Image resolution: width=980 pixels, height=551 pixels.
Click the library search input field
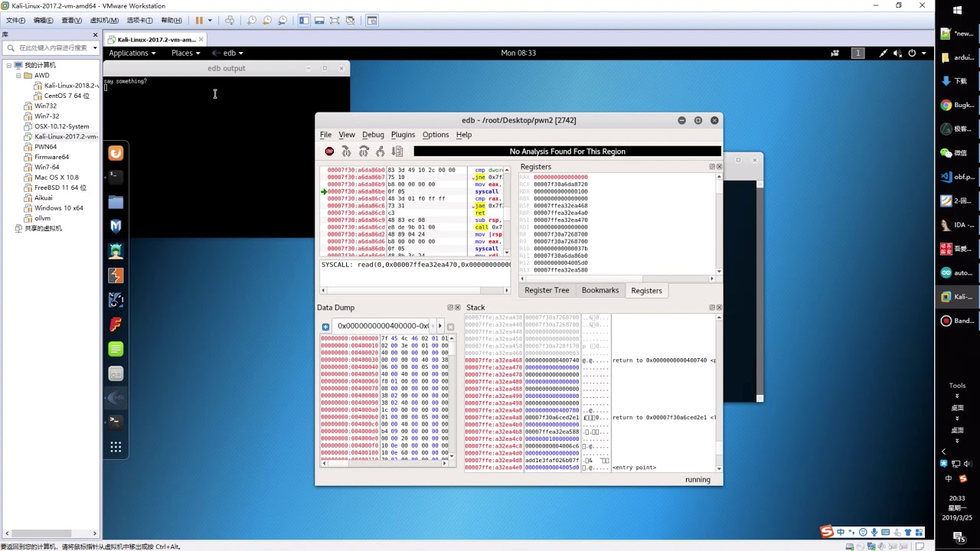(50, 47)
